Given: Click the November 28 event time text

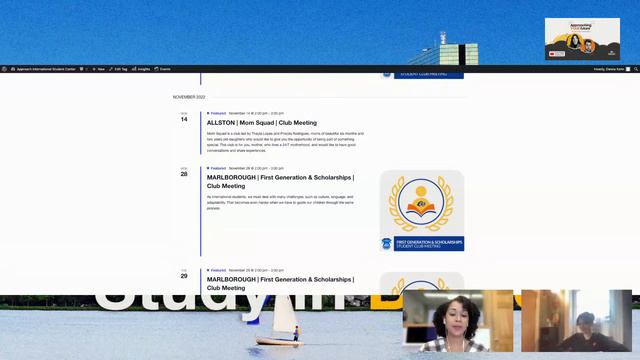Looking at the screenshot, I should [x=256, y=168].
